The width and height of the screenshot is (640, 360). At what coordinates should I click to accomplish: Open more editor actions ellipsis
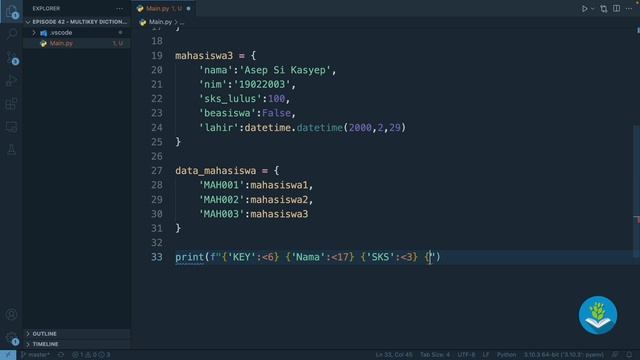(x=629, y=9)
